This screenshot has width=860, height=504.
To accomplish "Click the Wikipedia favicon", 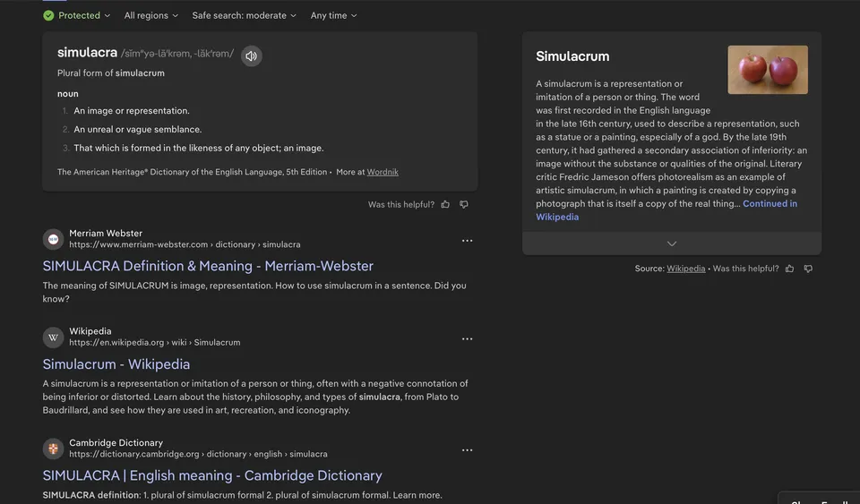I will (53, 337).
